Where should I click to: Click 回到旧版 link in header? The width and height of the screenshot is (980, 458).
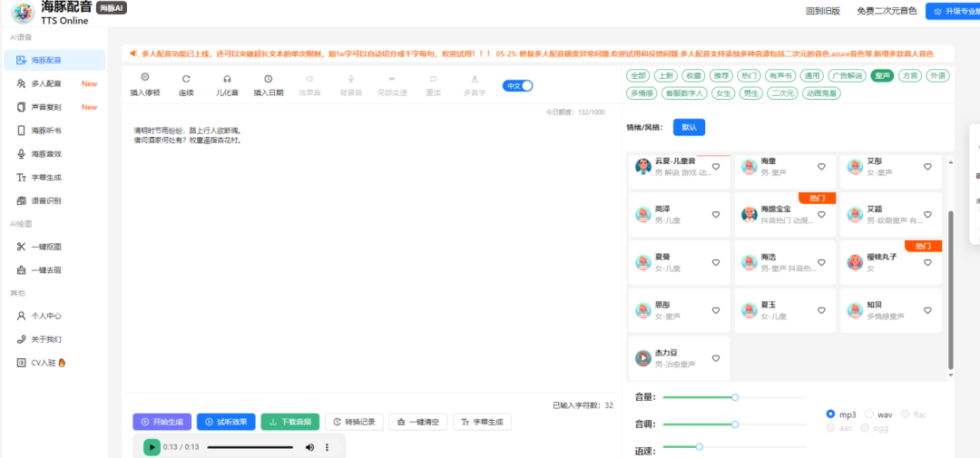823,11
